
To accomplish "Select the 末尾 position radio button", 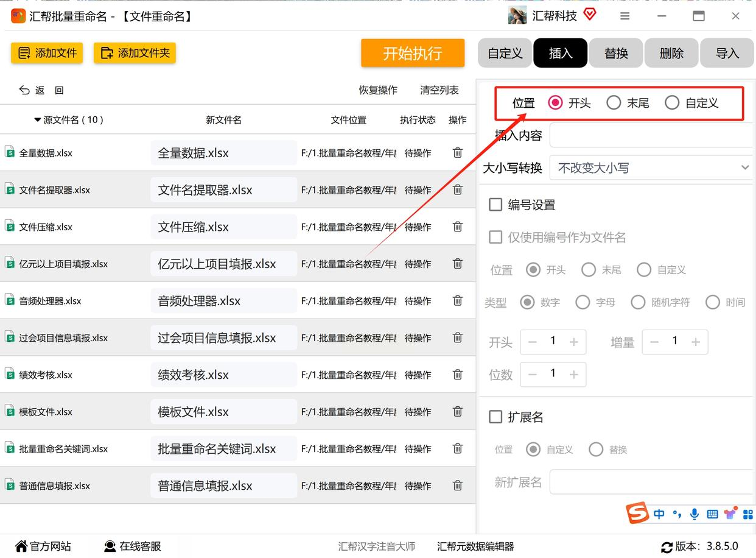I will click(614, 103).
